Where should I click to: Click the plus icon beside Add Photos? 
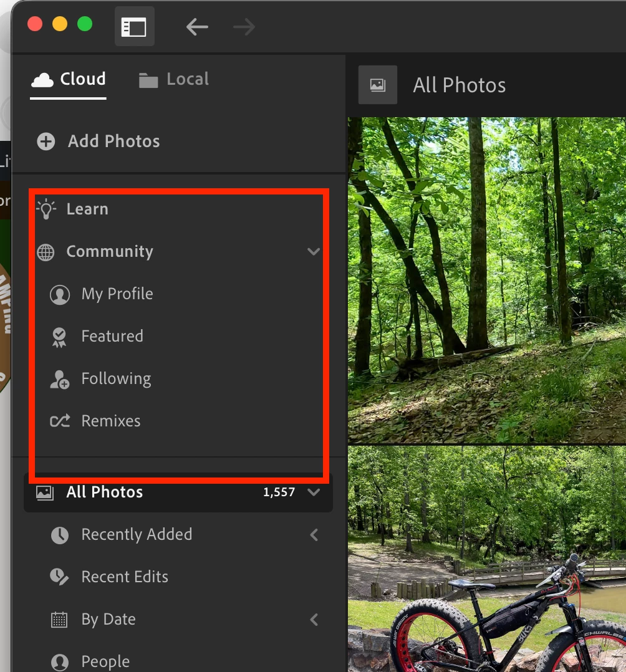(46, 142)
